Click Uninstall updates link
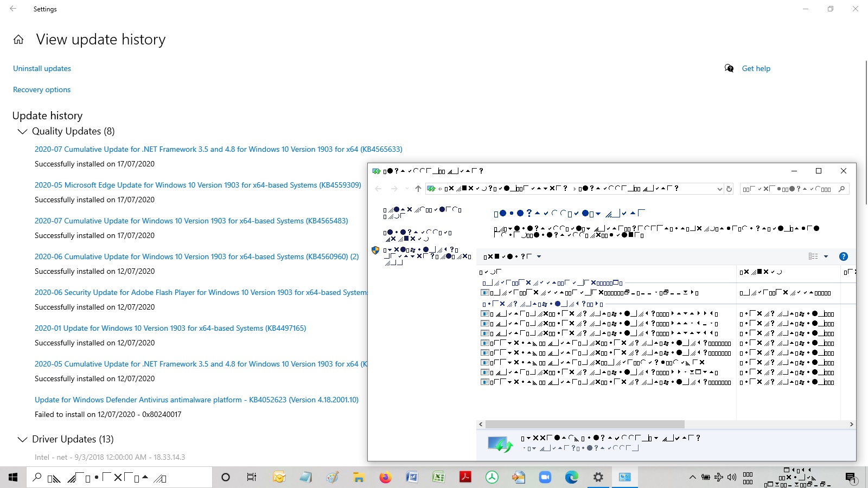Image resolution: width=868 pixels, height=488 pixels. tap(42, 68)
